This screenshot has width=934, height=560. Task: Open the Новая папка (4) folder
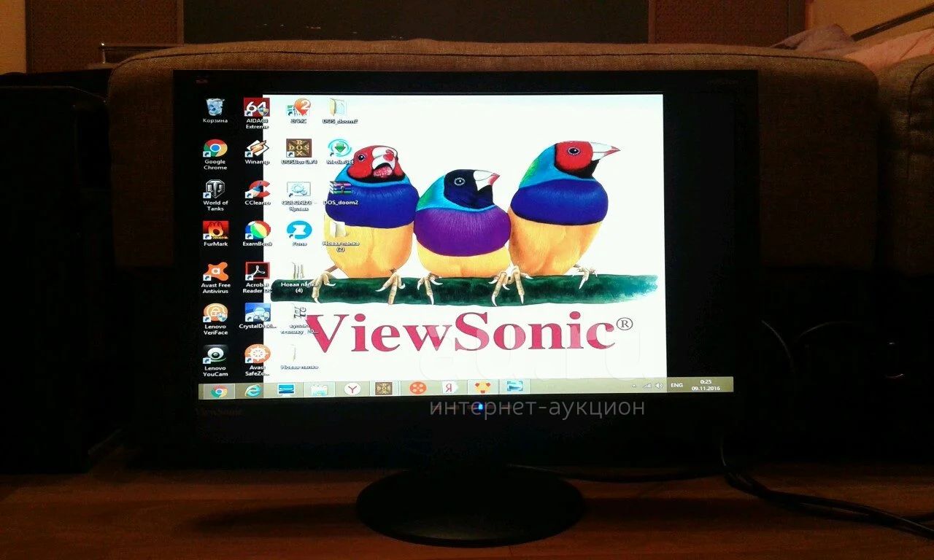pyautogui.click(x=298, y=278)
